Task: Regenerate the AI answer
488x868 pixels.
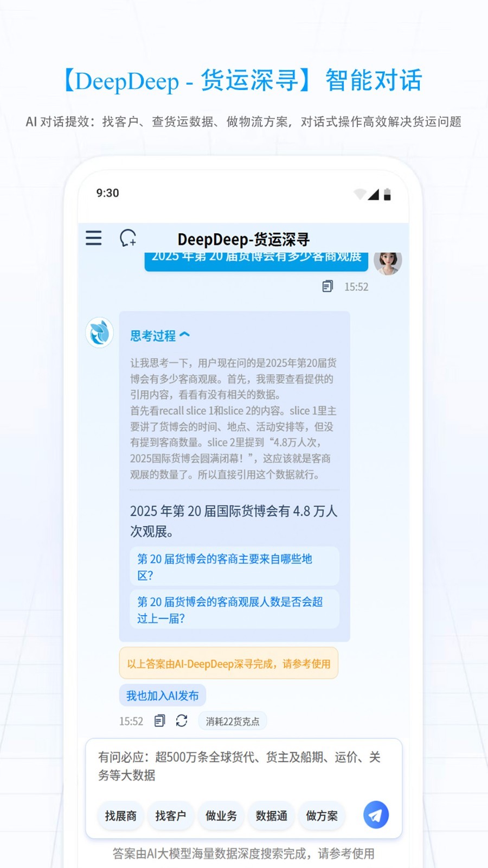Action: pyautogui.click(x=182, y=721)
